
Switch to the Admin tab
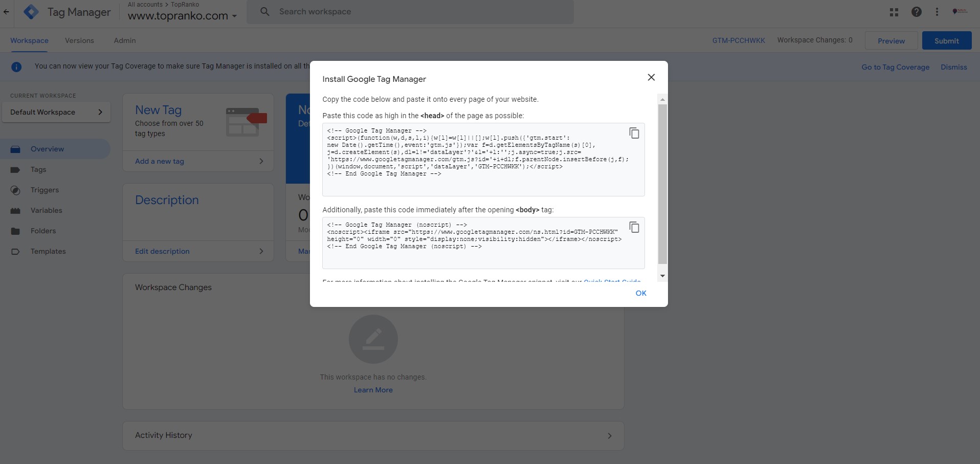pyautogui.click(x=125, y=40)
